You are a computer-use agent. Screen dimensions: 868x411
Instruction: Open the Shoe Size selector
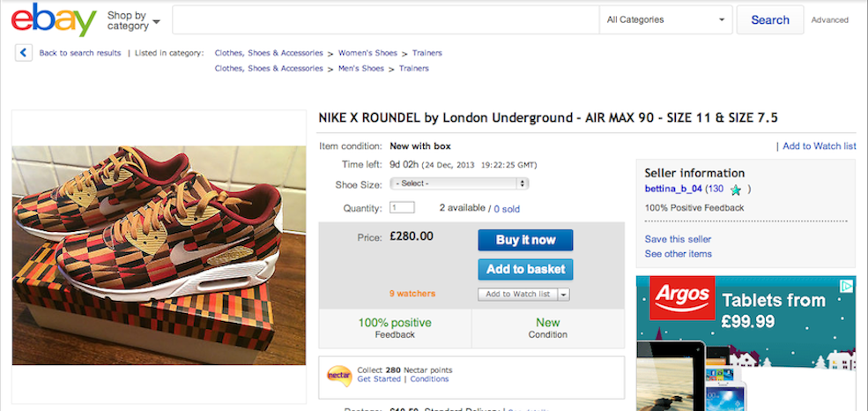coord(458,183)
